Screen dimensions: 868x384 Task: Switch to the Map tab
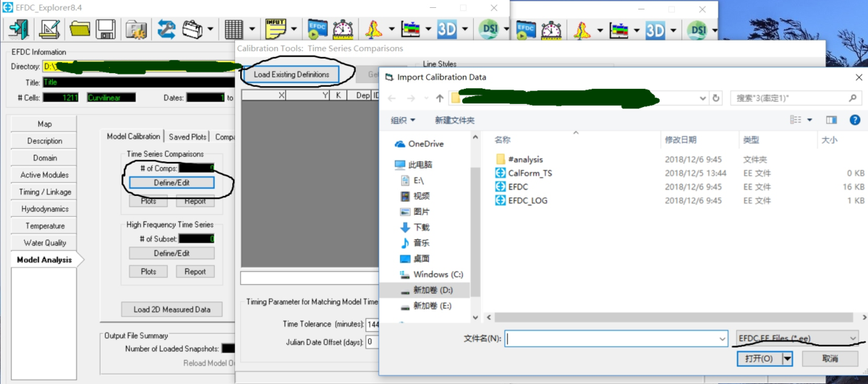[45, 124]
